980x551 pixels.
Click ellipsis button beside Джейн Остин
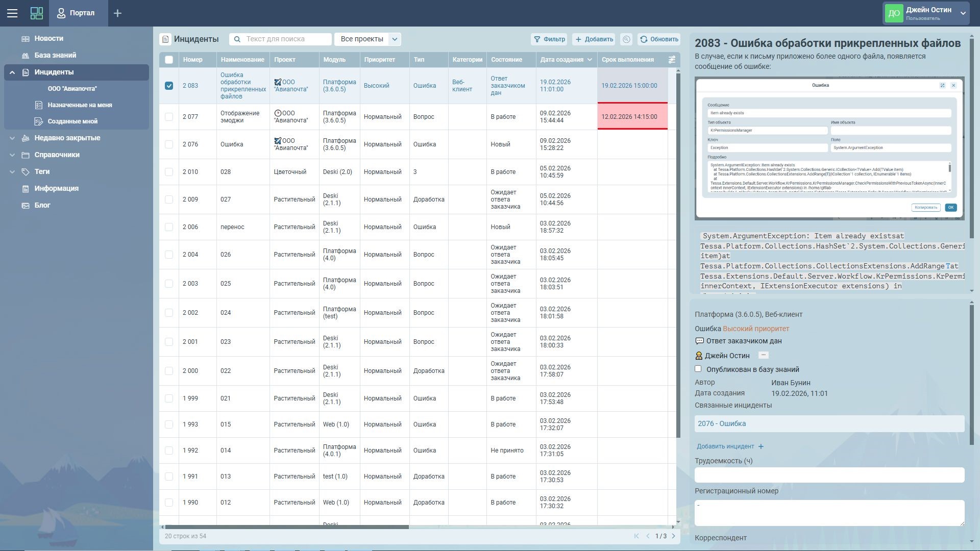pyautogui.click(x=764, y=355)
